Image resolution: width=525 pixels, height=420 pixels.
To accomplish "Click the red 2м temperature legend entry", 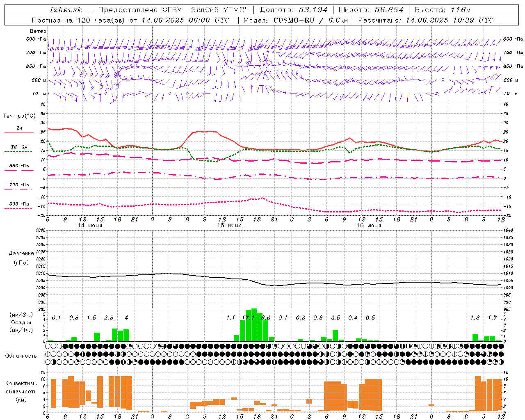I will 19,129.
